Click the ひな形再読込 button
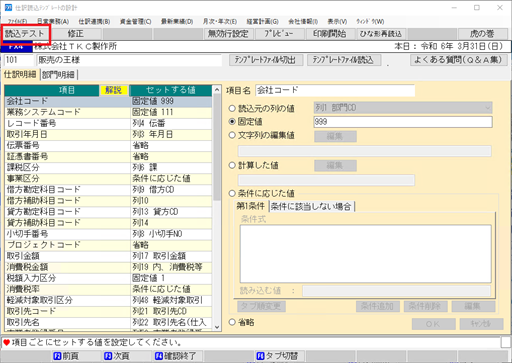The height and width of the screenshot is (363, 512). (381, 34)
